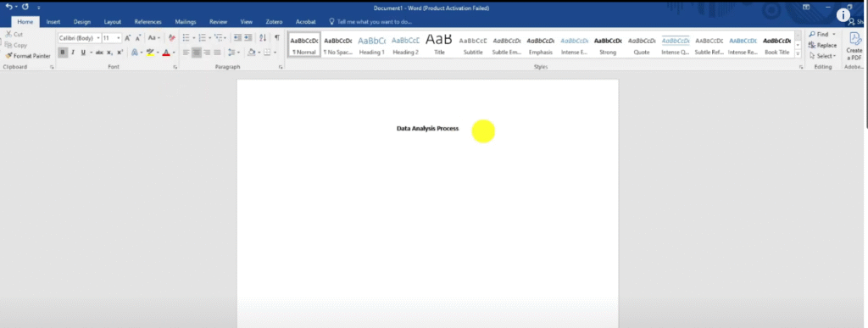Click the 'Data Analysis Process' heading text
Image resolution: width=868 pixels, height=328 pixels.
pyautogui.click(x=427, y=128)
